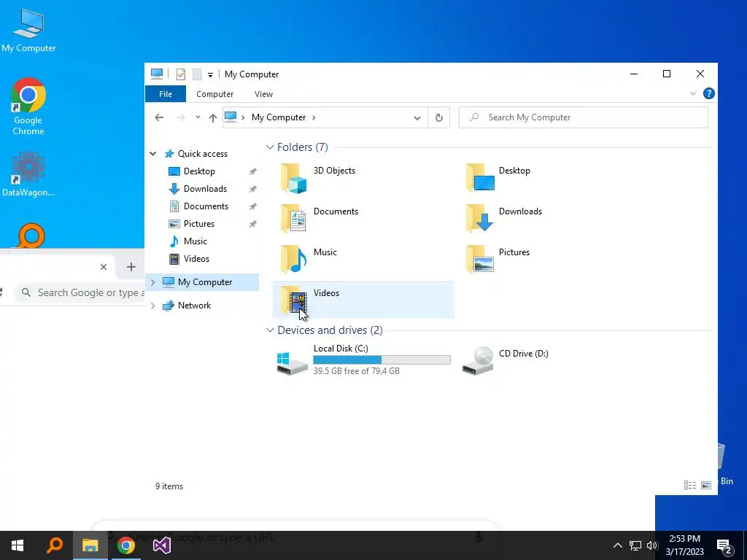Screen dimensions: 747x560
Task: Select Pictures under Quick access
Action: pos(198,224)
